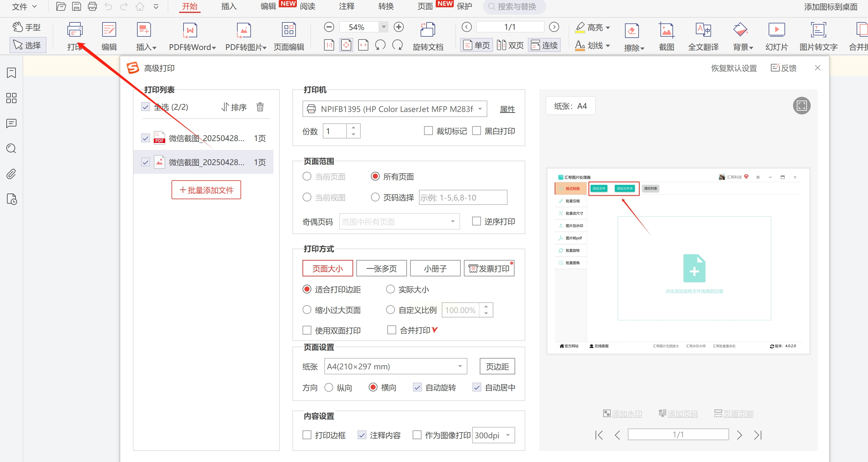Select the 小册子 print mode tab
The height and width of the screenshot is (462, 868).
pos(435,268)
